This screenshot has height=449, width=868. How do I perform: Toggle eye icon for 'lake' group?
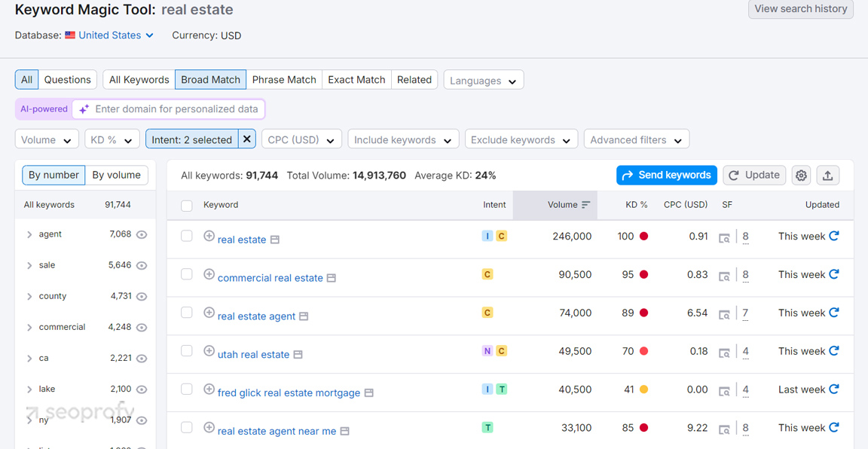142,389
